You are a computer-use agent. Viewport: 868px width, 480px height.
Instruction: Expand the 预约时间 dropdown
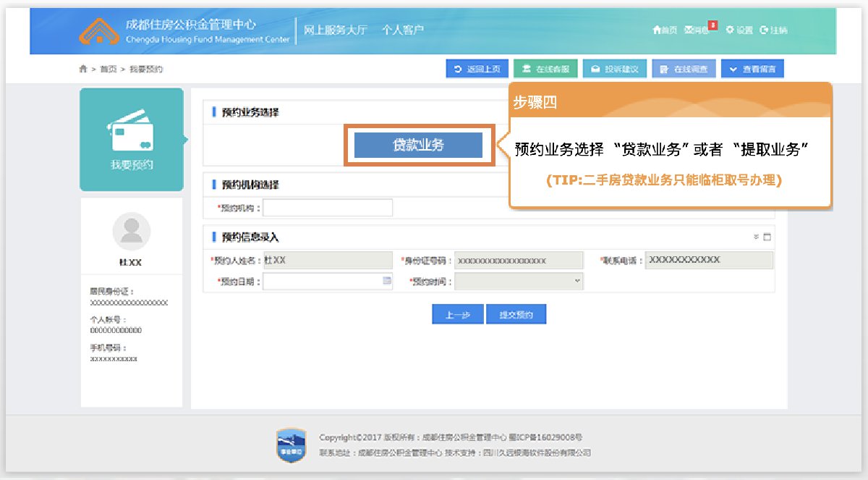click(576, 281)
